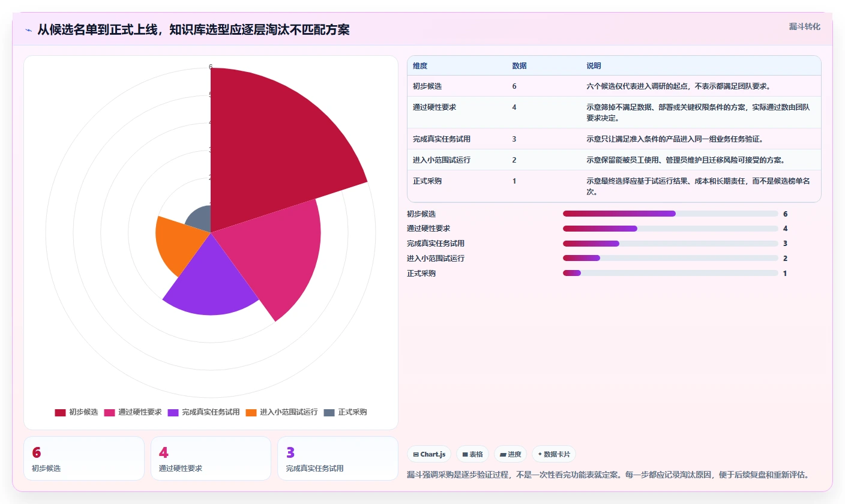Open the 完成真实任务试用 data card showing 3

(338, 458)
